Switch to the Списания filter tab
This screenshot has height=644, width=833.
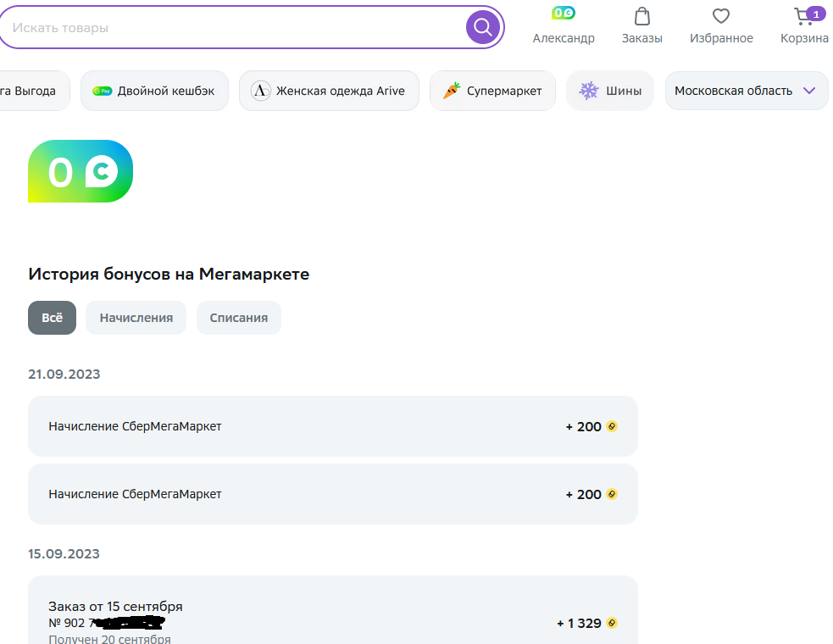point(238,318)
